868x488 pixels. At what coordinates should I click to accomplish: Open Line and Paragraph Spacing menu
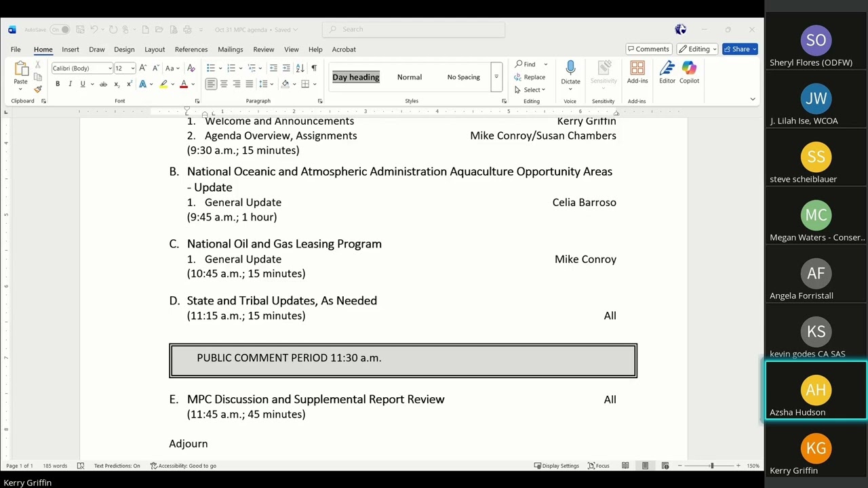[264, 84]
